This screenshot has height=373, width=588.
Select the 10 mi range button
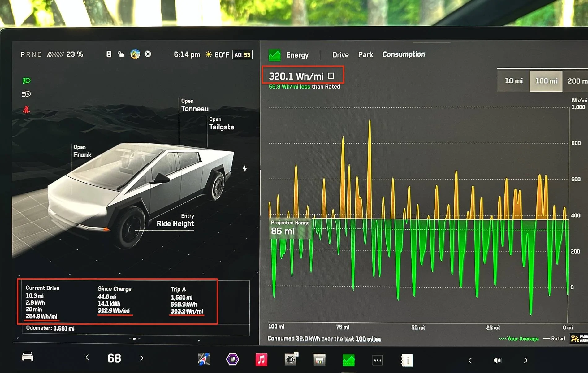point(513,81)
